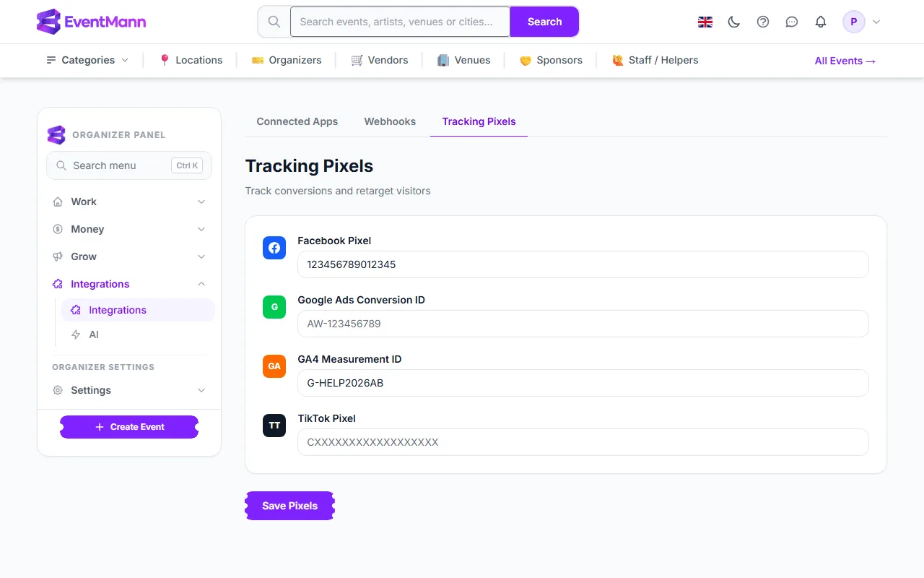Screen dimensions: 924x578
Task: Expand the Settings menu section
Action: pos(129,390)
